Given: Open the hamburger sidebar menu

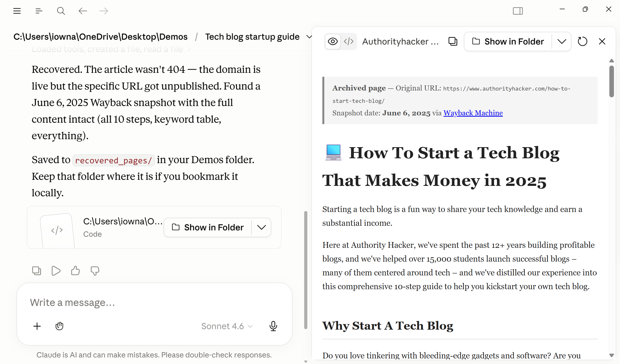Looking at the screenshot, I should (17, 11).
